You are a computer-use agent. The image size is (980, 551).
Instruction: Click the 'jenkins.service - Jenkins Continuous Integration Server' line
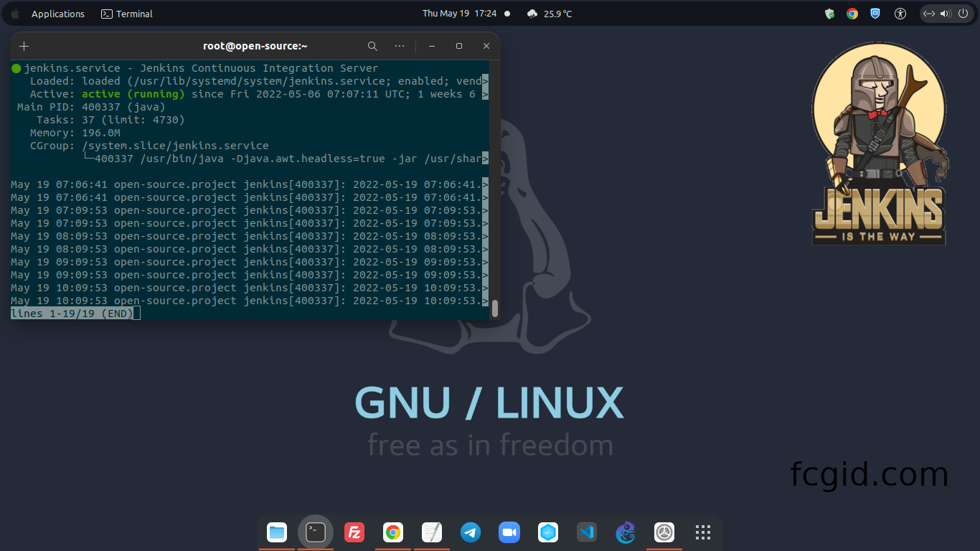194,68
